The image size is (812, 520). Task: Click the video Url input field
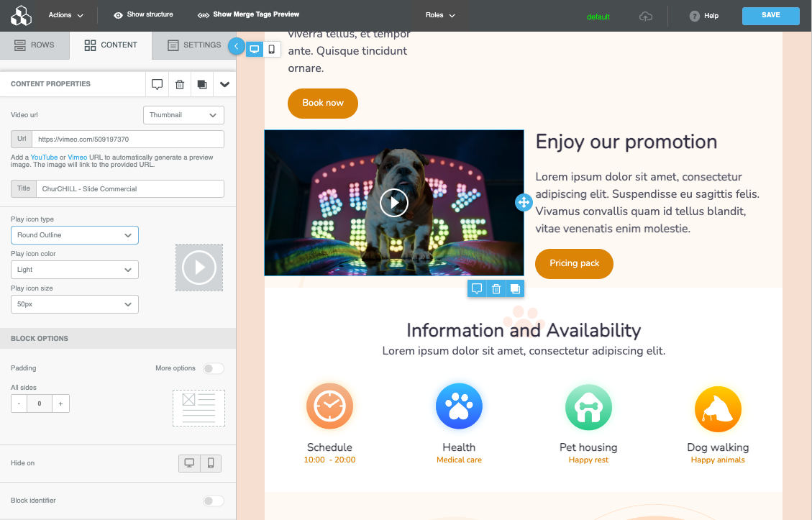coord(128,140)
